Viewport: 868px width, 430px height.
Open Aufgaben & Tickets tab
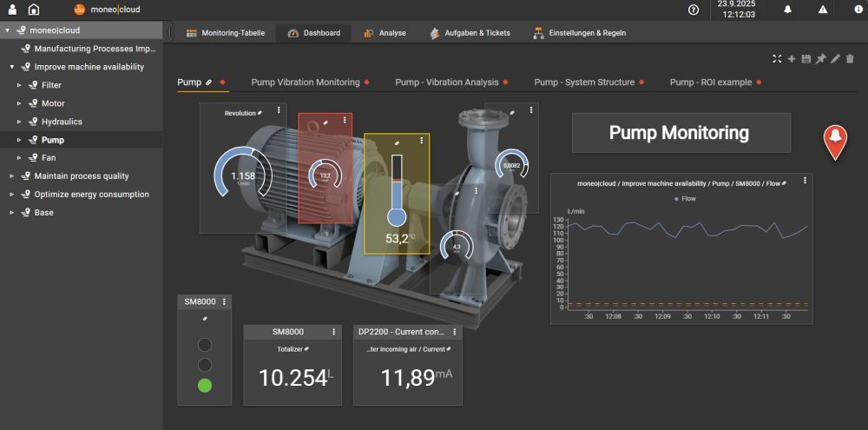tap(470, 33)
